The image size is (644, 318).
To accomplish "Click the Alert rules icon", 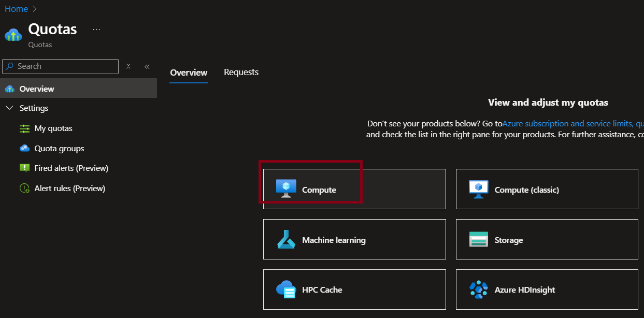I will tap(25, 189).
